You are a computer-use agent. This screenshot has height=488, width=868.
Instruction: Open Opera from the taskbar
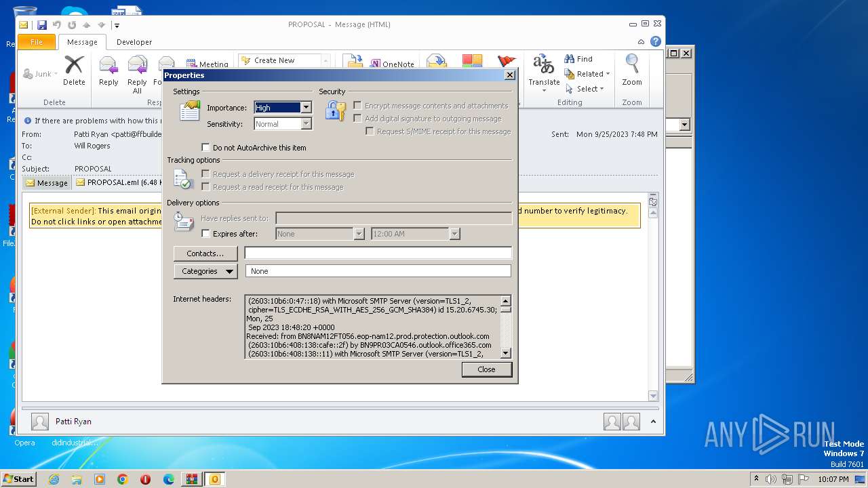[146, 479]
